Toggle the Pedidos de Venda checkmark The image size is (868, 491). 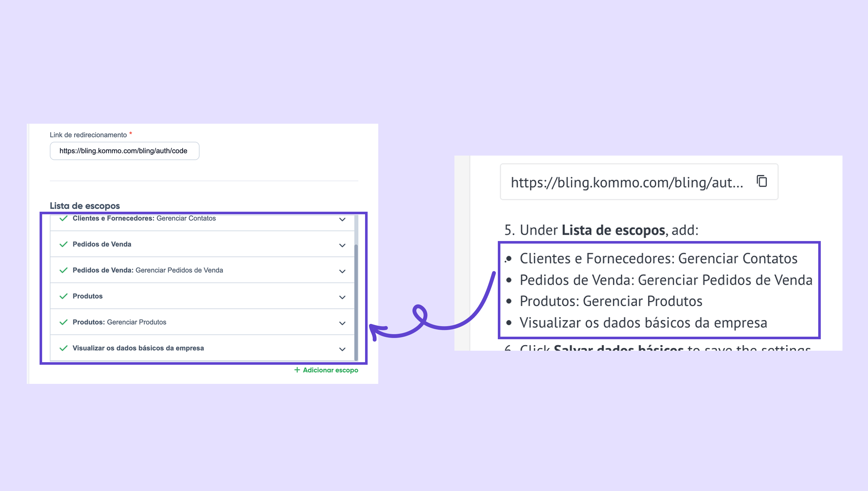point(64,244)
